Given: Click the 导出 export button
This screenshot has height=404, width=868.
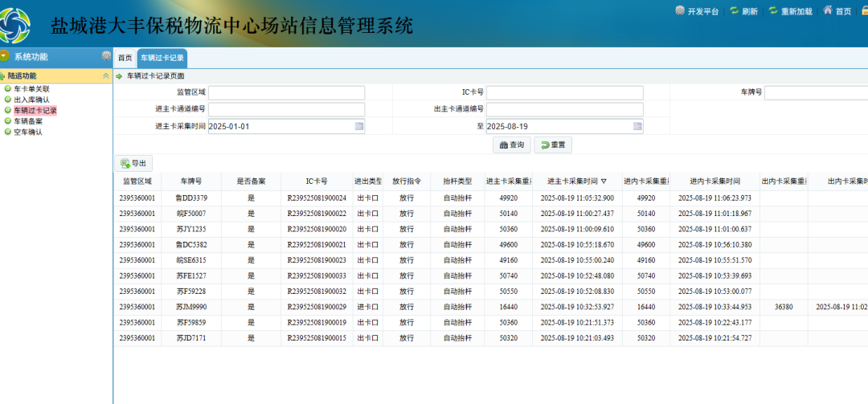Looking at the screenshot, I should click(133, 163).
